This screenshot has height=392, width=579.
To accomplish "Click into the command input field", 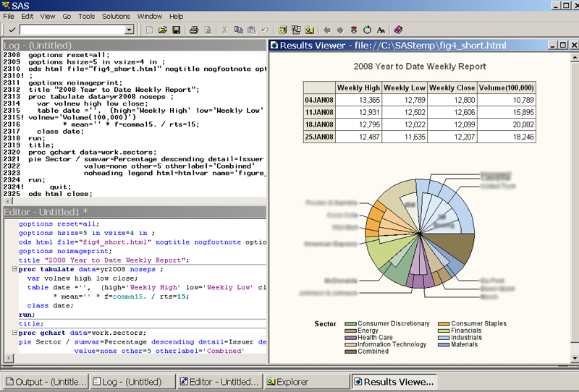I will tap(71, 30).
